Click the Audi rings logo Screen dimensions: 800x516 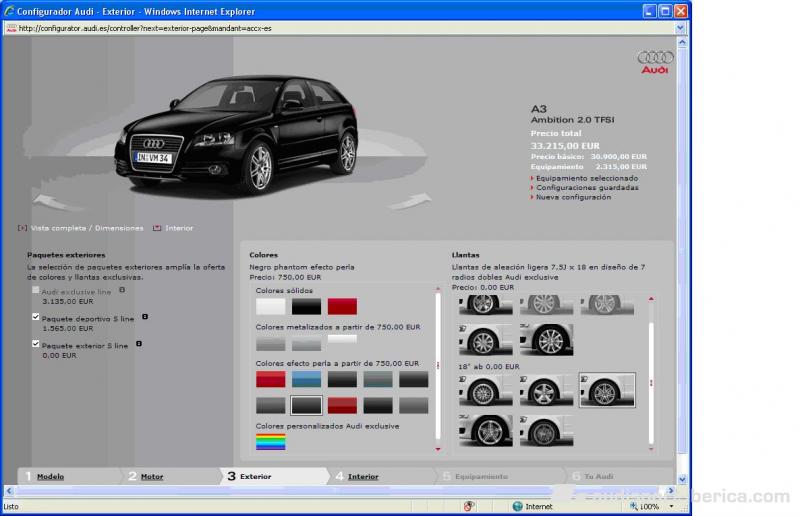[x=656, y=57]
